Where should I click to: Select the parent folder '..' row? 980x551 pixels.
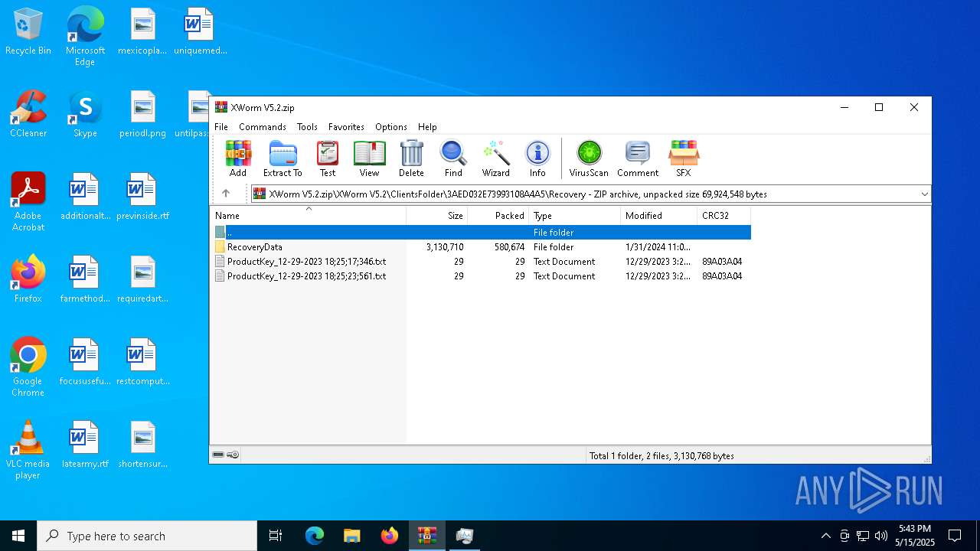[x=481, y=232]
